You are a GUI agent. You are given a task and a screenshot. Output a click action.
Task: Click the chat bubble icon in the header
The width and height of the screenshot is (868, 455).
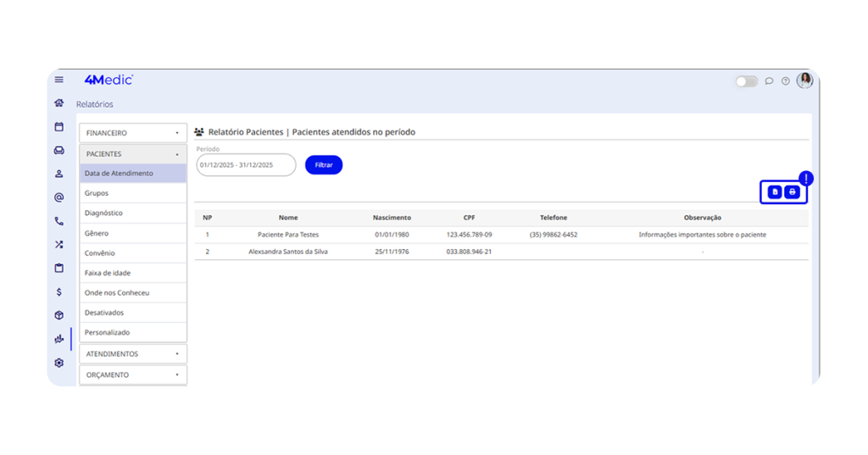click(769, 81)
